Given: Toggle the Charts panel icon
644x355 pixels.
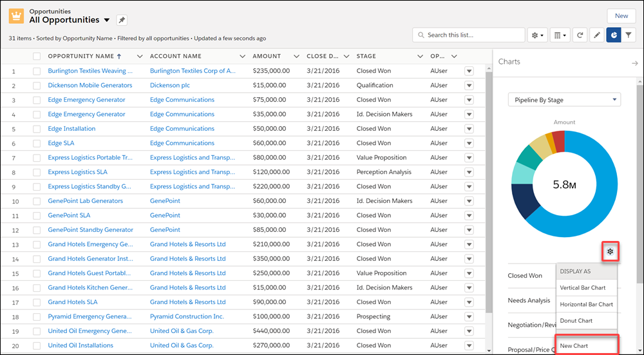Looking at the screenshot, I should coord(614,35).
